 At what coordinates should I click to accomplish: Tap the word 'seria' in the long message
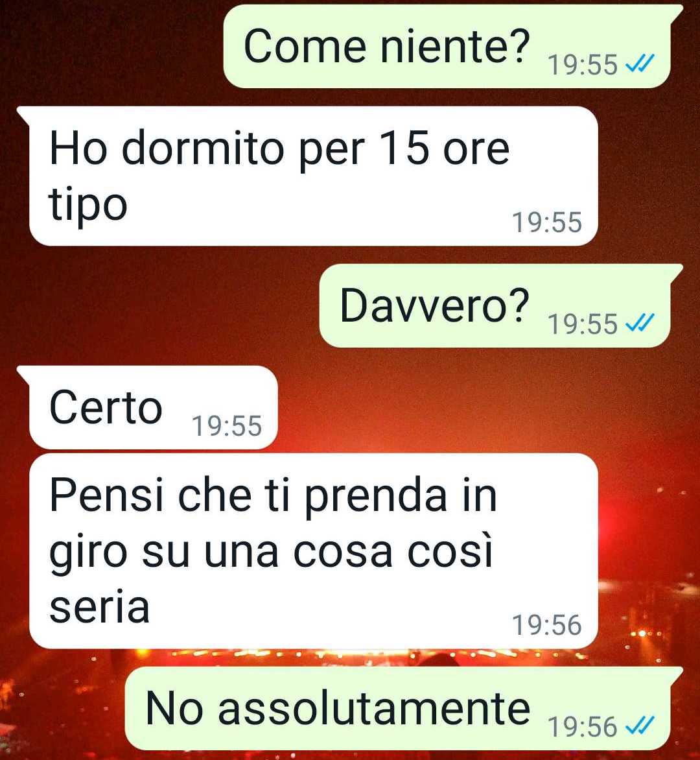(x=99, y=607)
